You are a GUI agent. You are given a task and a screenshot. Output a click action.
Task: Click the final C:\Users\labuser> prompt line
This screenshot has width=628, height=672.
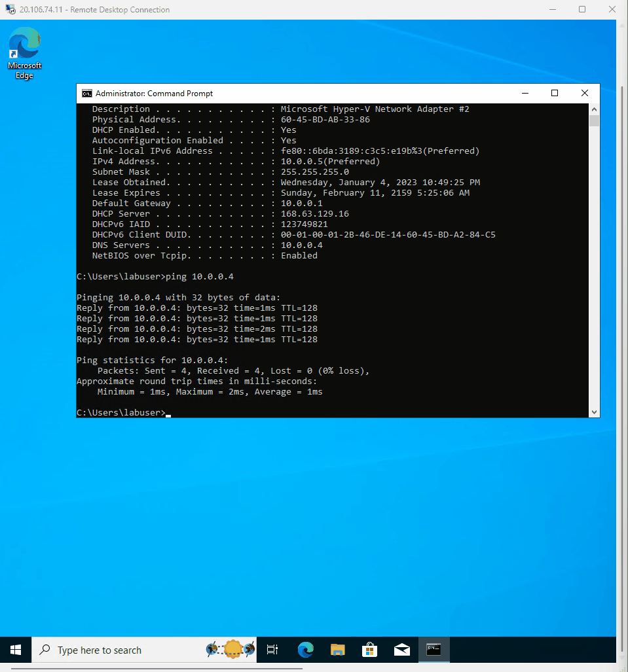[x=124, y=413]
